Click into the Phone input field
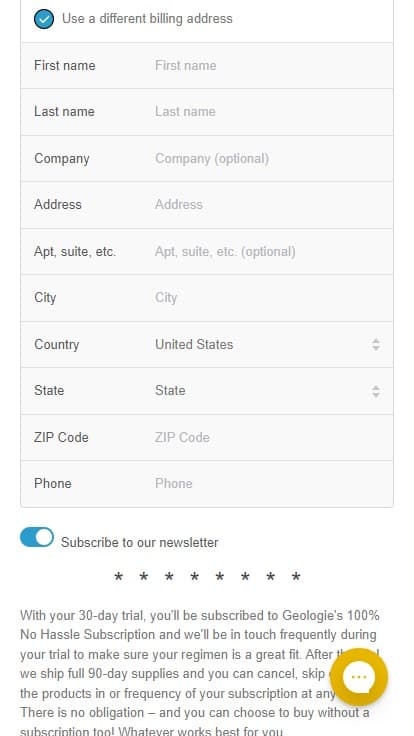Viewport: 414px width, 736px height. (270, 483)
